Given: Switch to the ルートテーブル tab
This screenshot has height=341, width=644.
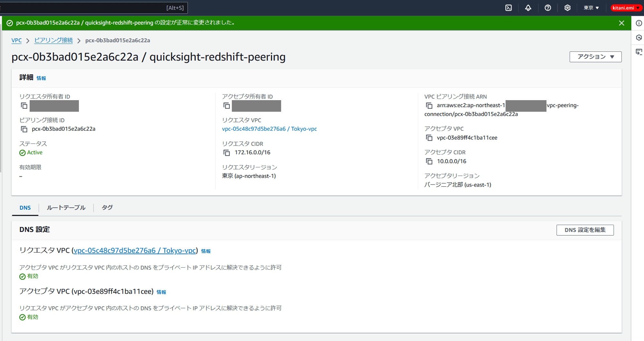Looking at the screenshot, I should click(66, 208).
